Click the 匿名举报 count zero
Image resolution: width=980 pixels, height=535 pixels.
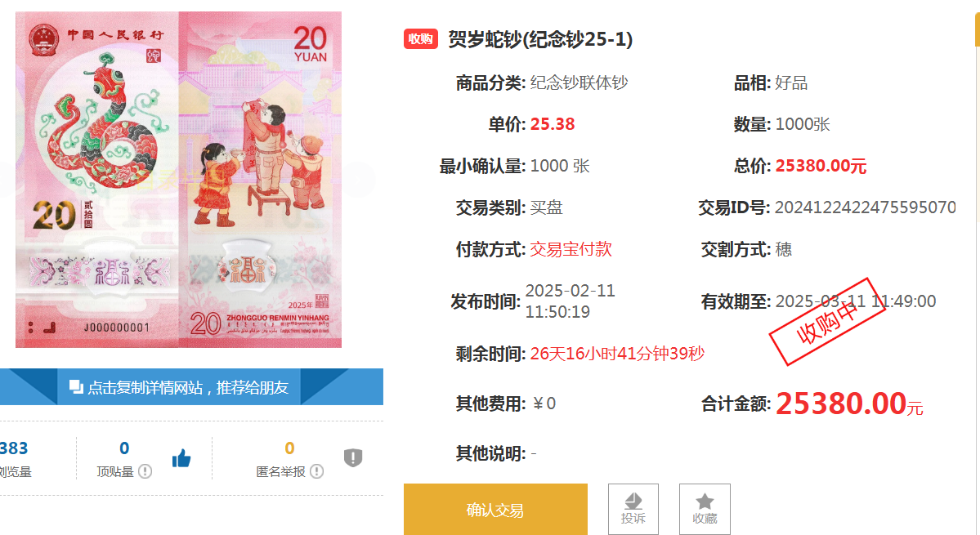[289, 448]
